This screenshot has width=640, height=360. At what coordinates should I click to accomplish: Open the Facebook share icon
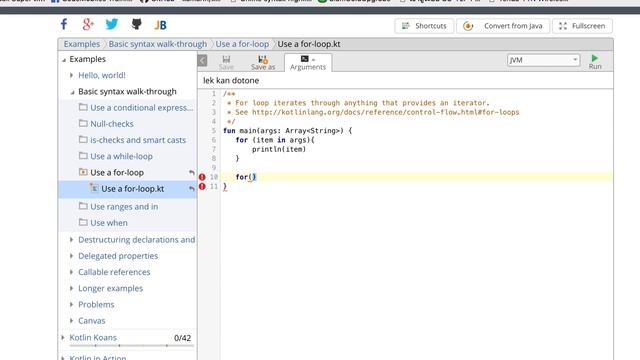click(64, 24)
